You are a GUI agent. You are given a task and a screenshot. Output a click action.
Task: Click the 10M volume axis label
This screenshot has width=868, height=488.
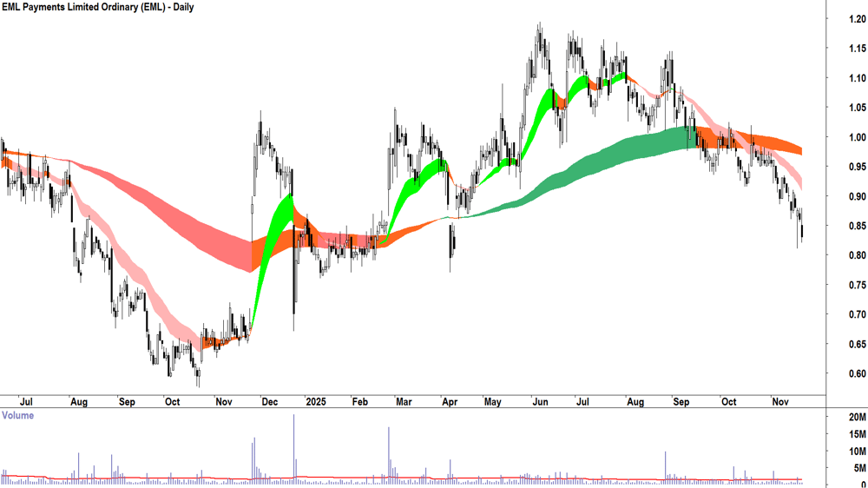[x=858, y=452]
